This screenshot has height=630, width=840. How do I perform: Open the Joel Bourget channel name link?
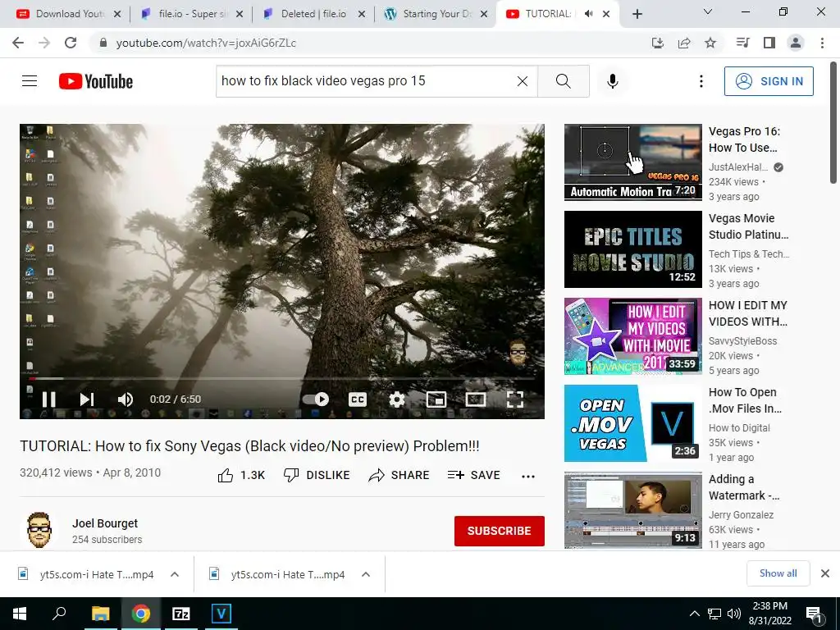click(105, 523)
